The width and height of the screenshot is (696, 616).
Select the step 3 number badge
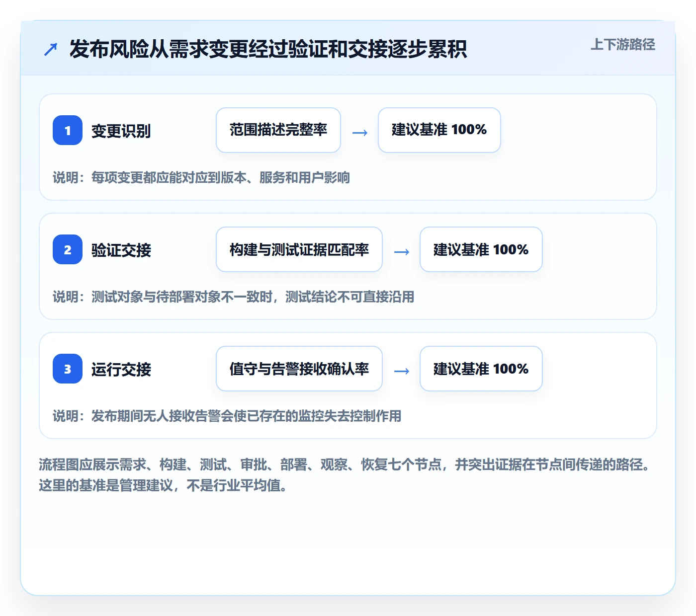68,369
